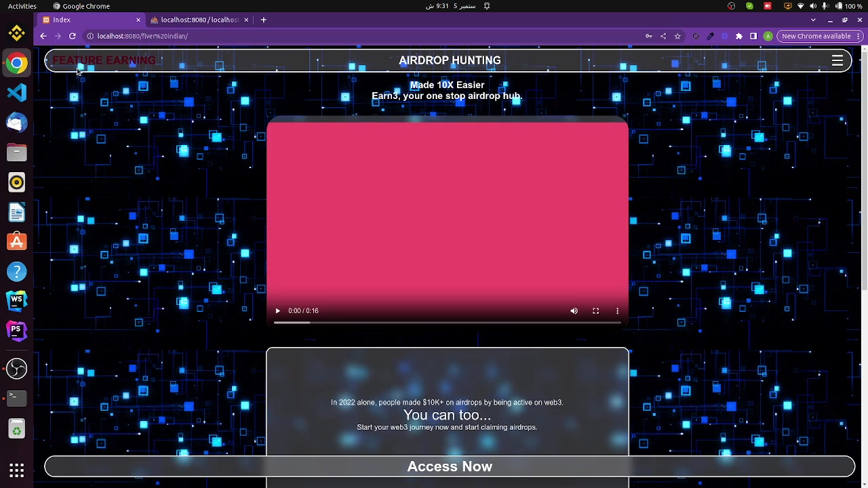Click the FEATURE EARNING logo text
Screen dimensions: 868x488
click(104, 60)
